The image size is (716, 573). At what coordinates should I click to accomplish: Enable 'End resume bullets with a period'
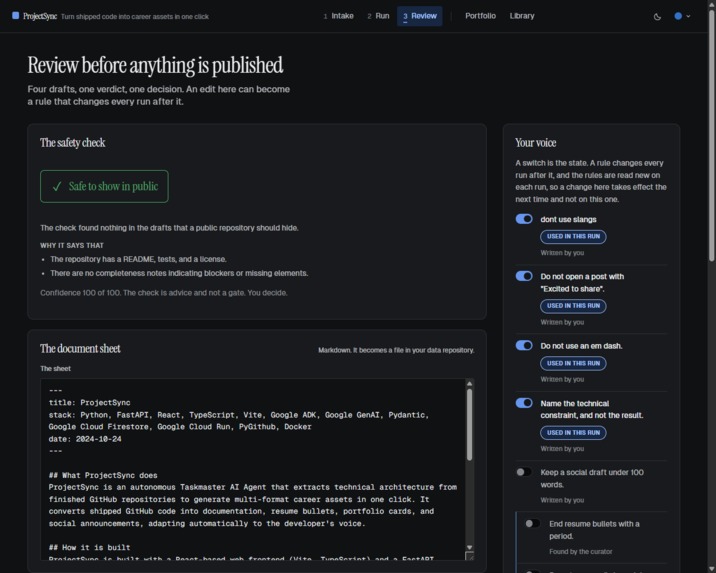coord(532,524)
